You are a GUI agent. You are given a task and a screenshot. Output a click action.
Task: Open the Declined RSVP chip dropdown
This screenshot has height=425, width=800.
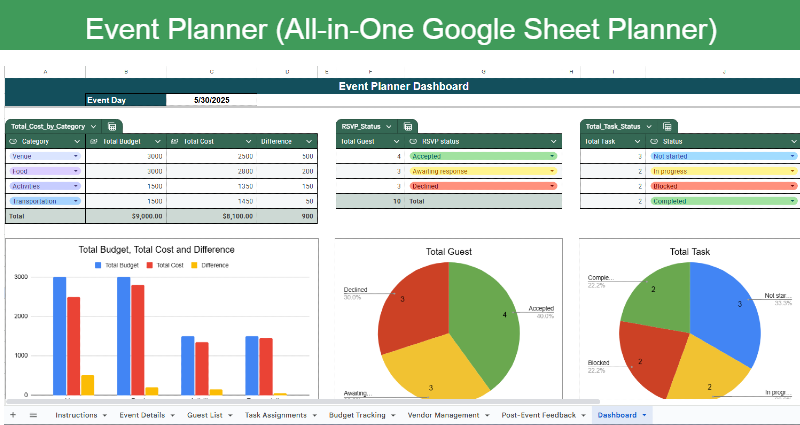pyautogui.click(x=552, y=186)
